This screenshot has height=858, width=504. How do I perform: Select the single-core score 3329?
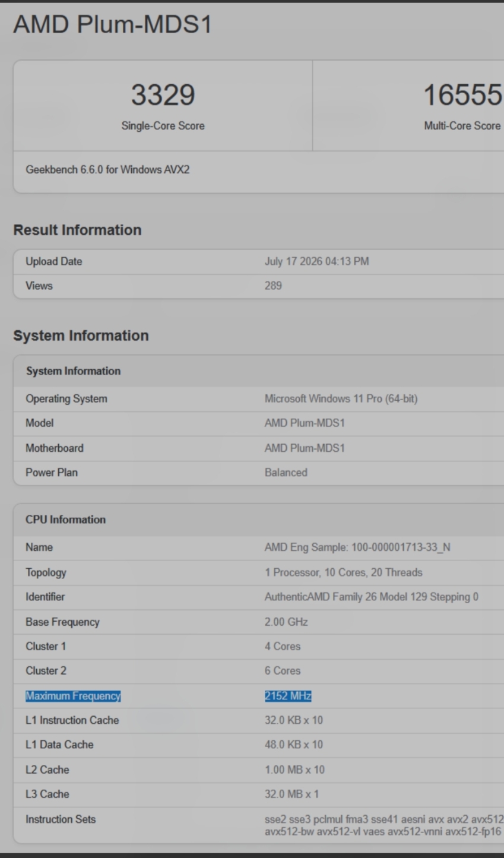coord(163,95)
